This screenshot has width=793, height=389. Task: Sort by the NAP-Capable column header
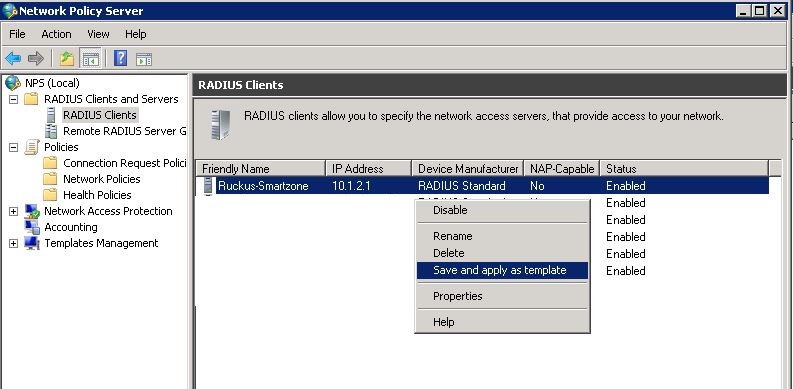(x=562, y=168)
